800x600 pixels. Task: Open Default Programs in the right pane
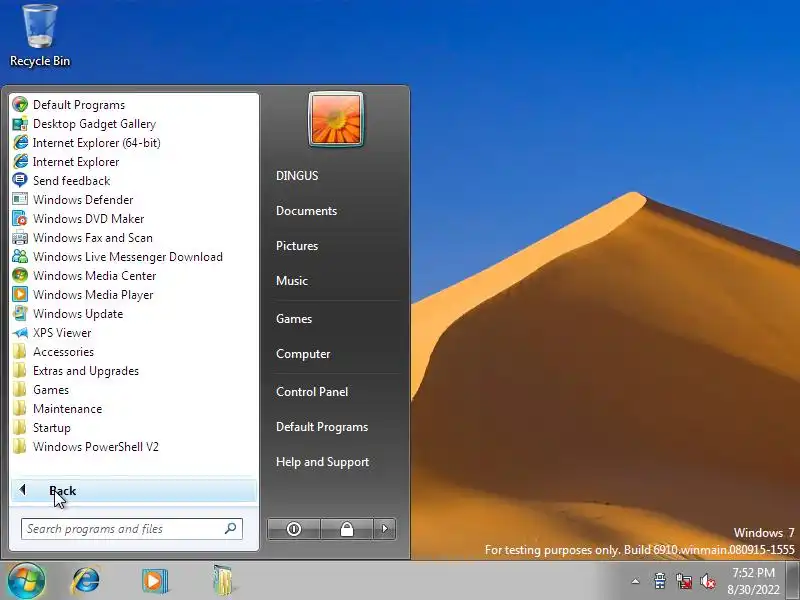pos(322,427)
